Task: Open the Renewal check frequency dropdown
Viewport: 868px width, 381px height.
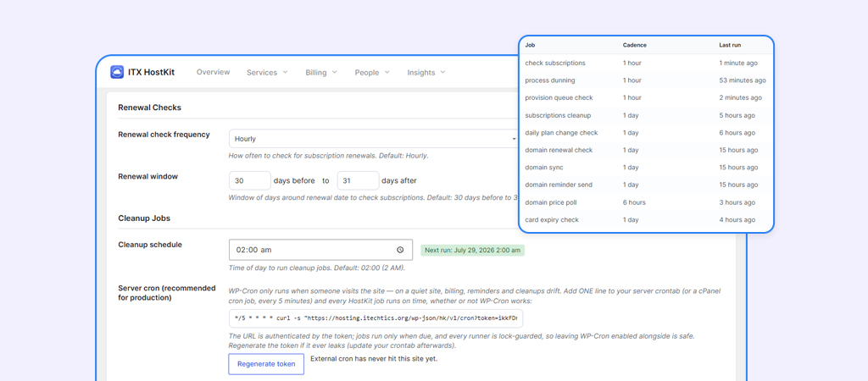Action: coord(374,139)
